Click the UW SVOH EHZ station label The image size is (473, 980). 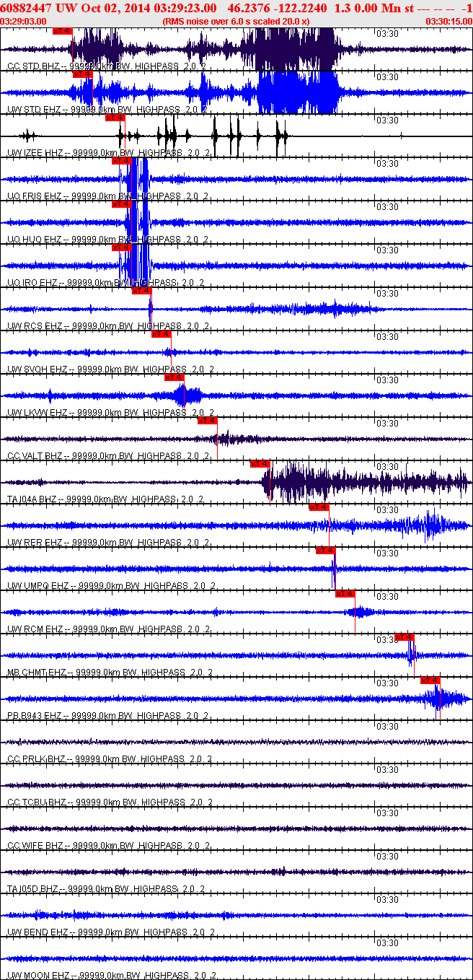tap(111, 369)
